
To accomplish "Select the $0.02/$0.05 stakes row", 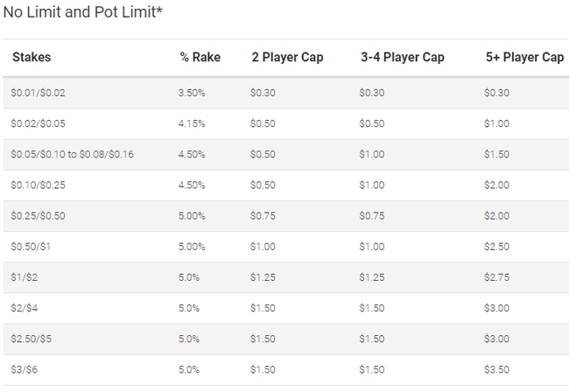I will (286, 123).
